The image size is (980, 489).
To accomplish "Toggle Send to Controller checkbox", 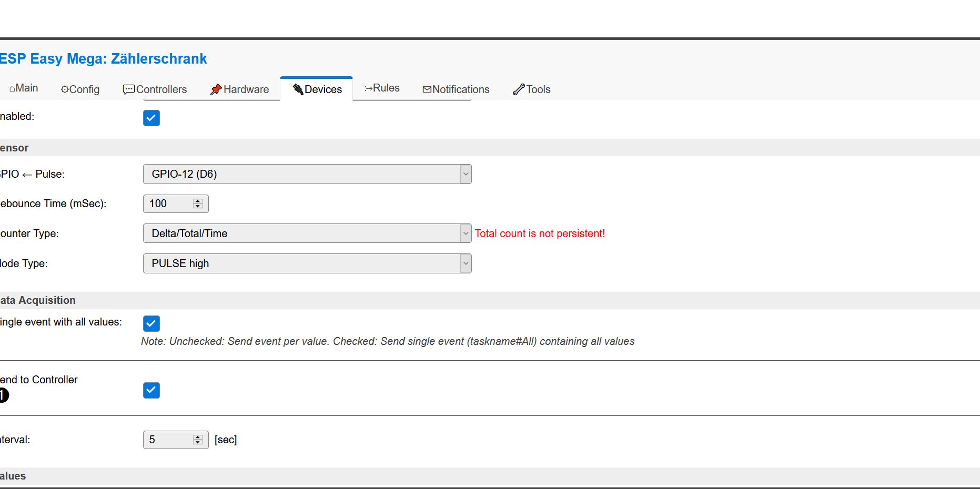I will coord(151,390).
